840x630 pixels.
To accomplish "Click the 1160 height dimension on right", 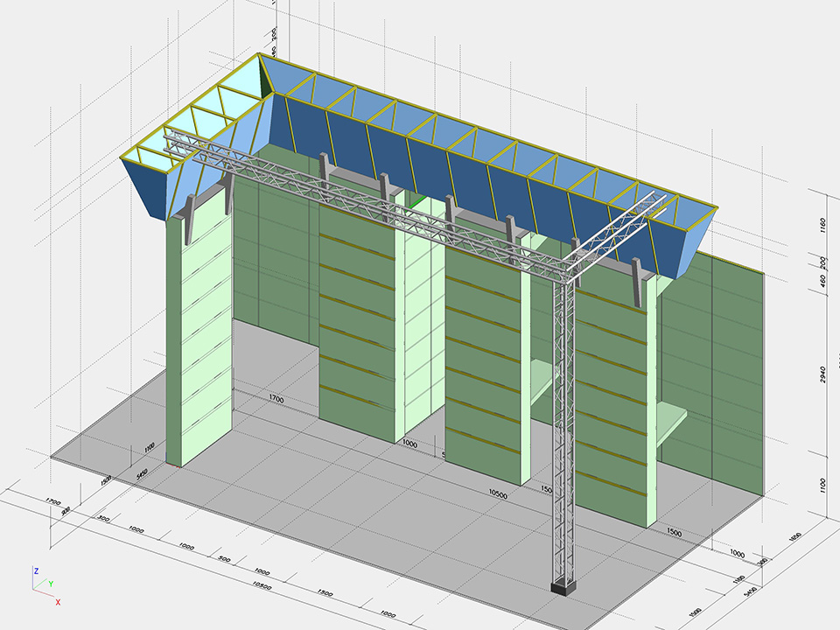I will point(823,223).
